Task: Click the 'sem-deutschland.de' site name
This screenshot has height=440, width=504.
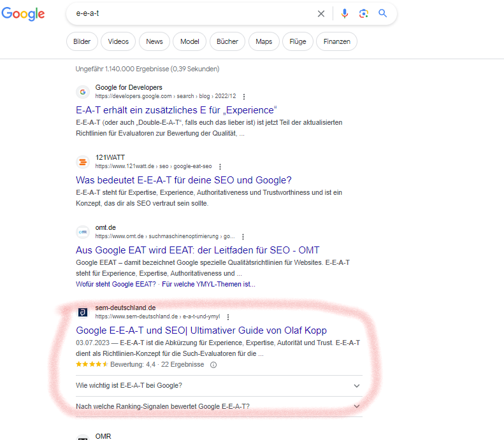Action: tap(126, 308)
